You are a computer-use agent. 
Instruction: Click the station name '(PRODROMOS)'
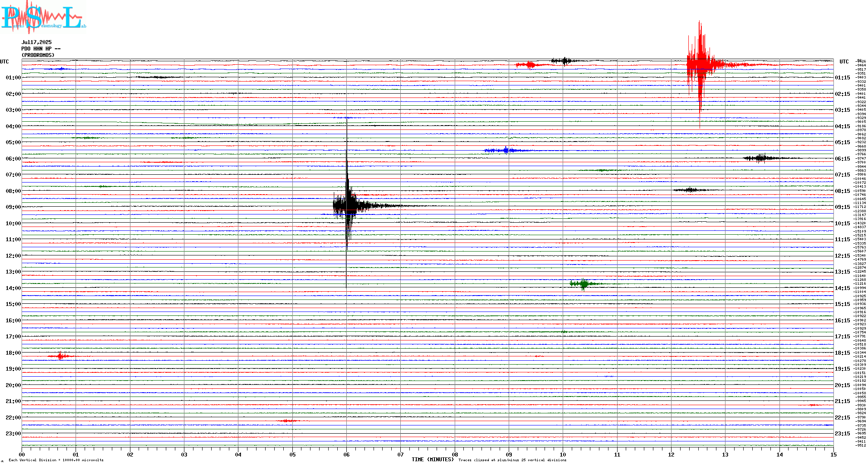click(x=38, y=55)
